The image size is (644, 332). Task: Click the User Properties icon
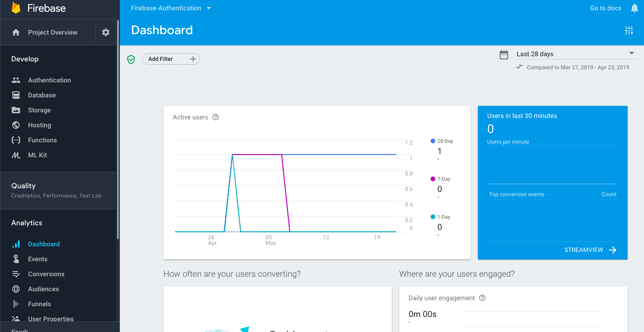[16, 319]
